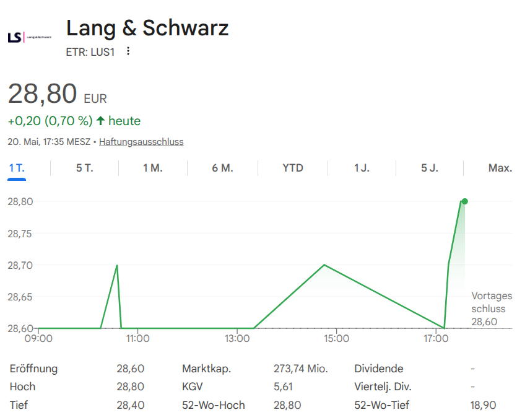Show the Max. time range
The image size is (517, 420).
(500, 168)
